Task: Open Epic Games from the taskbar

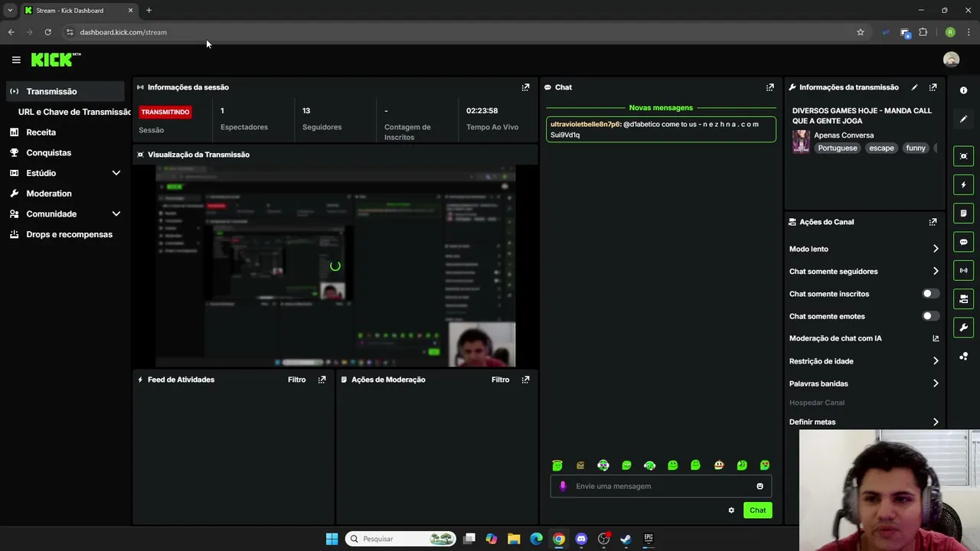Action: pos(648,539)
